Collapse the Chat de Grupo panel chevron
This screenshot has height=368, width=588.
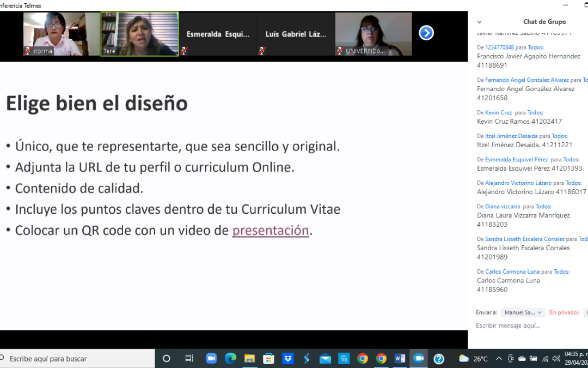(x=479, y=22)
